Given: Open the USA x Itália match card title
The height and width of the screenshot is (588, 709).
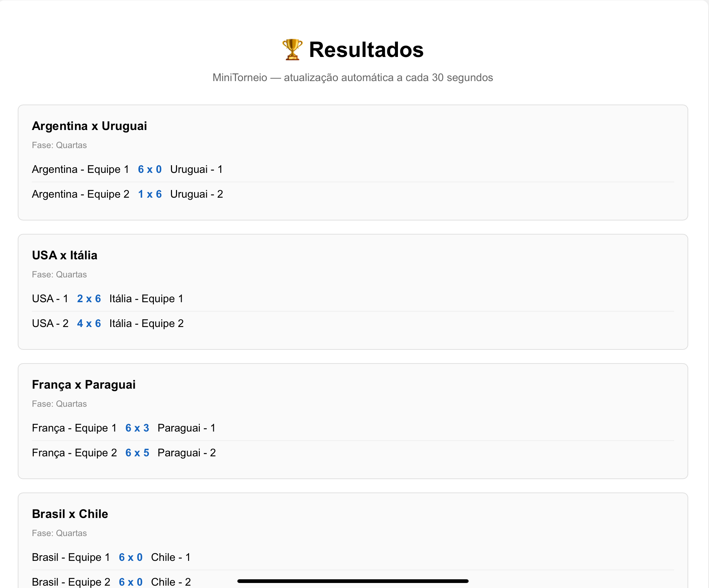Looking at the screenshot, I should pyautogui.click(x=64, y=255).
